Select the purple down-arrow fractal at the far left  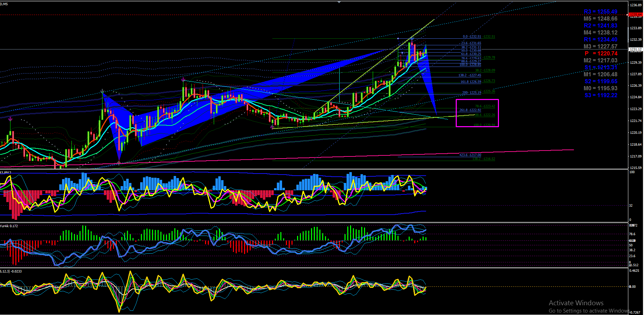(x=10, y=119)
